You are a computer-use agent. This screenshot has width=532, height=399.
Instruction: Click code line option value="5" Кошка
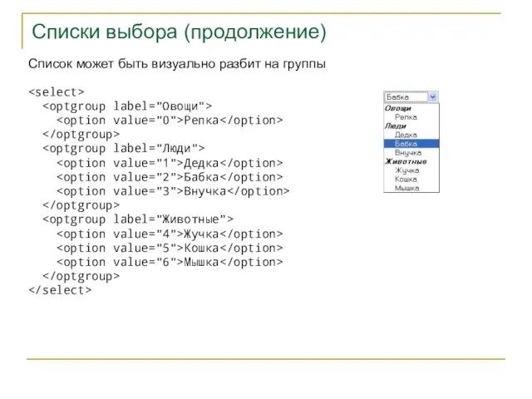170,248
